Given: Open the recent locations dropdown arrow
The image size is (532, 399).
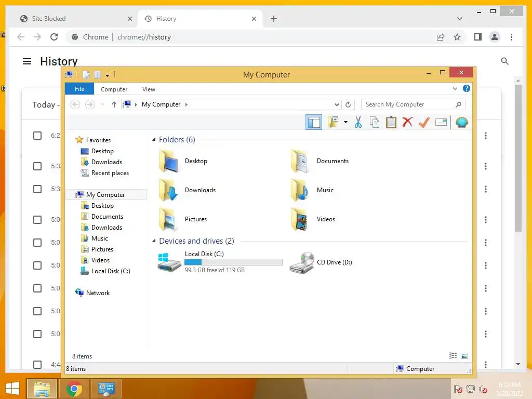Looking at the screenshot, I should [102, 104].
